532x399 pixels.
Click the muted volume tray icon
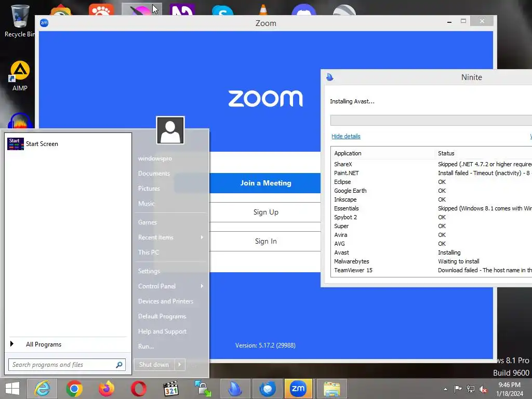483,389
